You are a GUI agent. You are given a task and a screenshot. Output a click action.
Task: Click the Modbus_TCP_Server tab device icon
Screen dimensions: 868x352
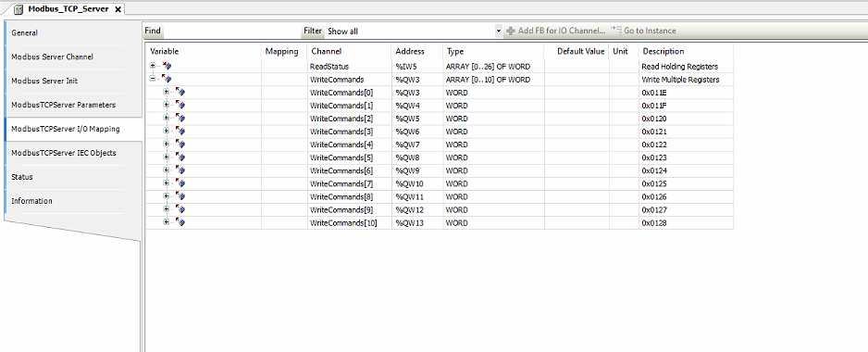pyautogui.click(x=18, y=9)
